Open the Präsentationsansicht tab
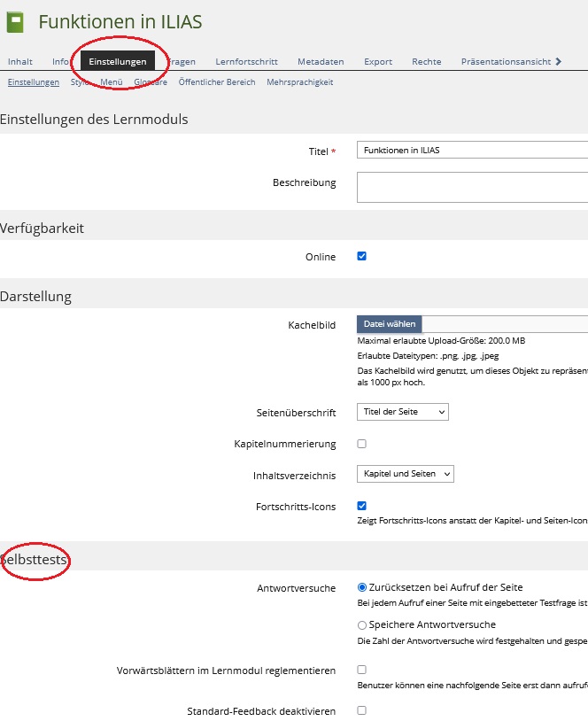The height and width of the screenshot is (721, 588). [506, 62]
